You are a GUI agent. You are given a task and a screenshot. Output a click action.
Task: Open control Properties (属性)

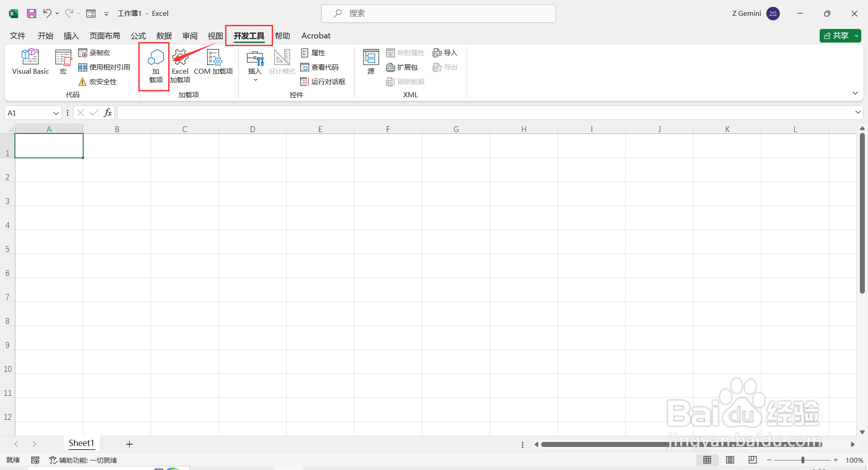point(313,53)
